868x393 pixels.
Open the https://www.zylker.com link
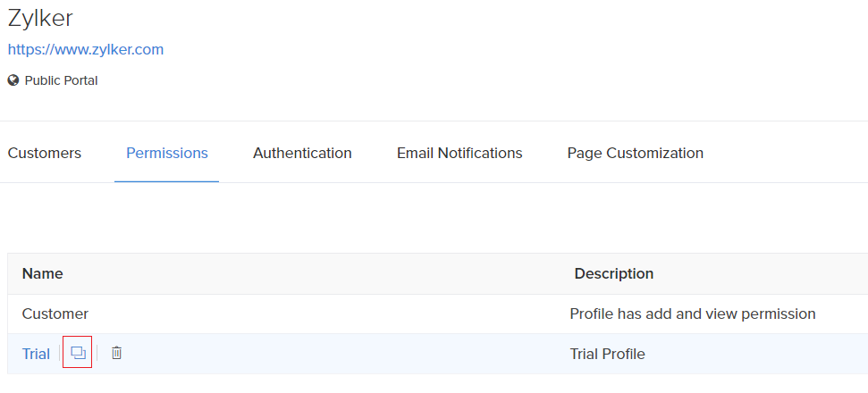pyautogui.click(x=86, y=49)
